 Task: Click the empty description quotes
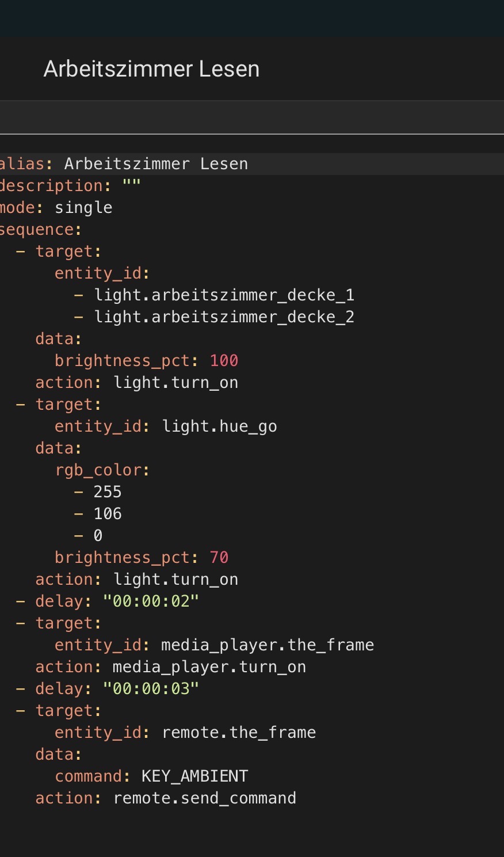tap(131, 186)
